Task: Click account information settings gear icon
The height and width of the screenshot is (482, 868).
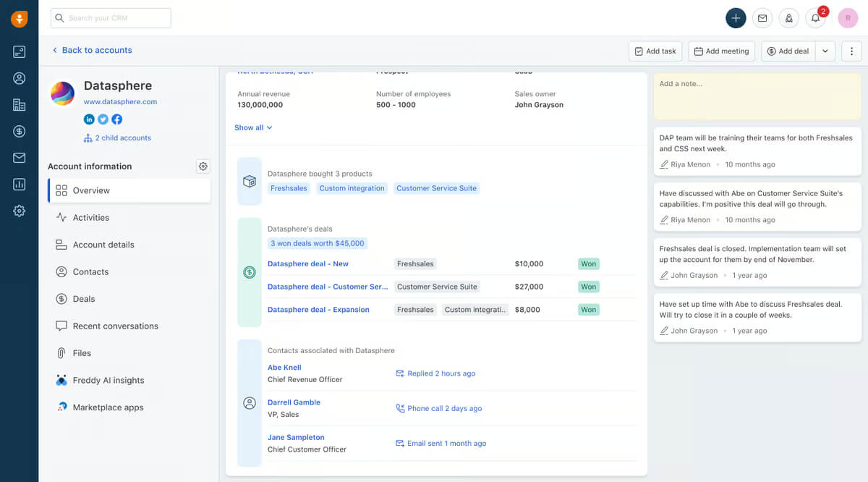Action: coord(203,166)
